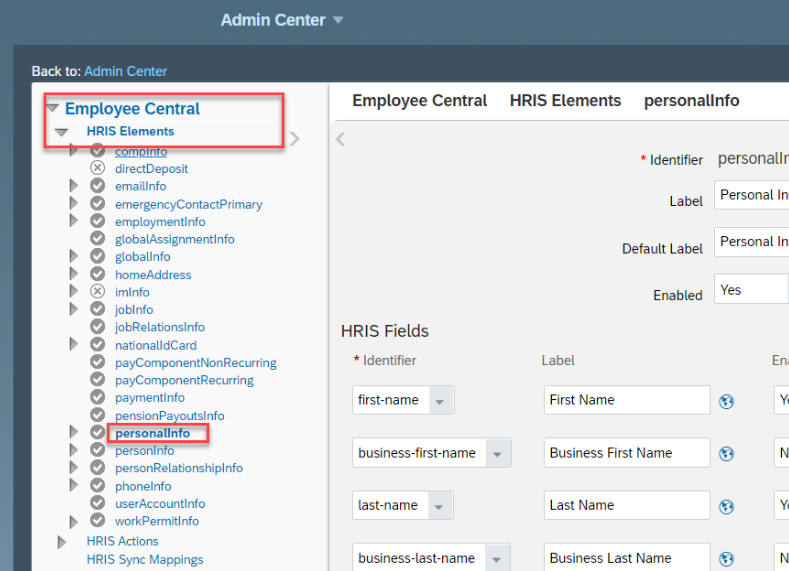Click the First Name label input field
789x571 pixels.
coord(627,400)
